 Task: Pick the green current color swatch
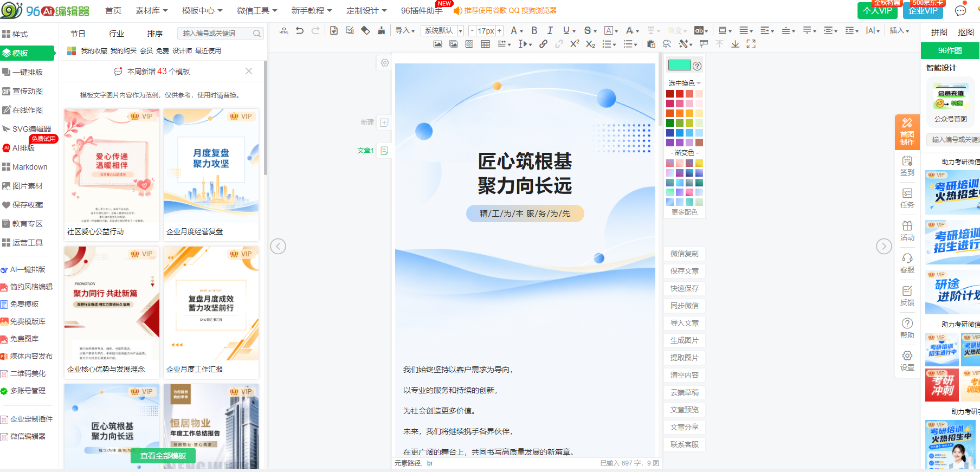click(680, 66)
